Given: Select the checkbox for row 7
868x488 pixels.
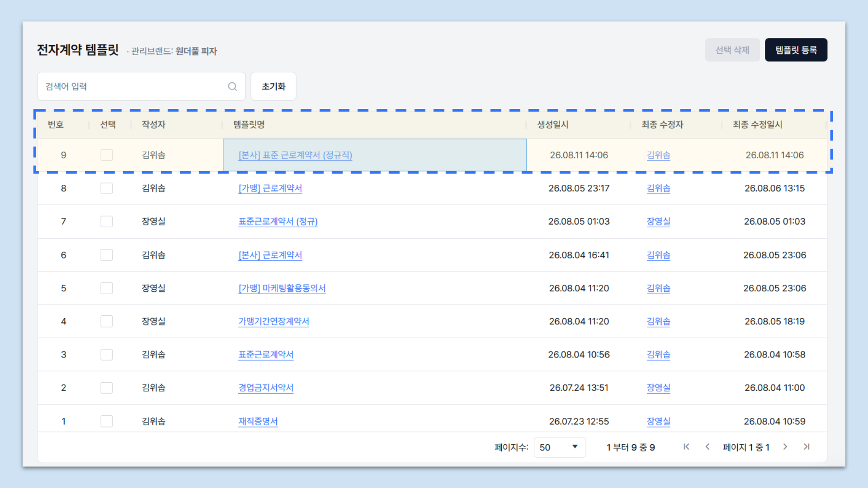Looking at the screenshot, I should point(107,221).
